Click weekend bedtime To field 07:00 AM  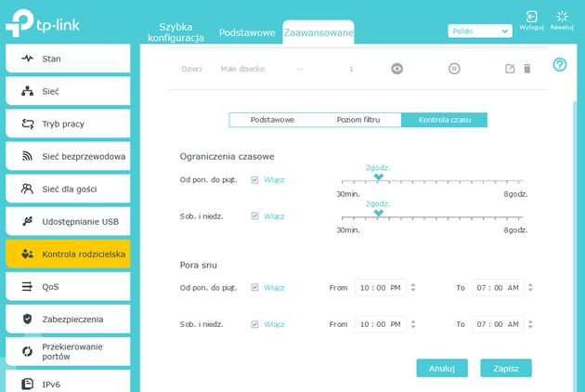coord(498,324)
